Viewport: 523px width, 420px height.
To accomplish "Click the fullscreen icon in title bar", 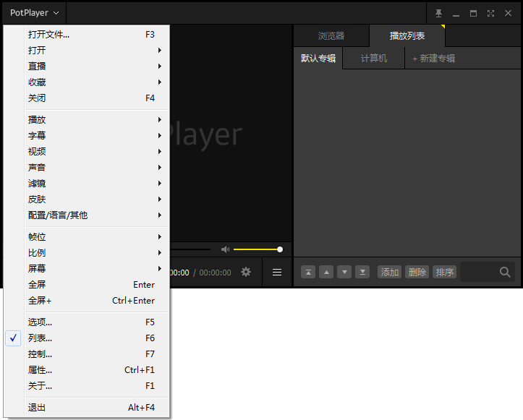I will (490, 13).
